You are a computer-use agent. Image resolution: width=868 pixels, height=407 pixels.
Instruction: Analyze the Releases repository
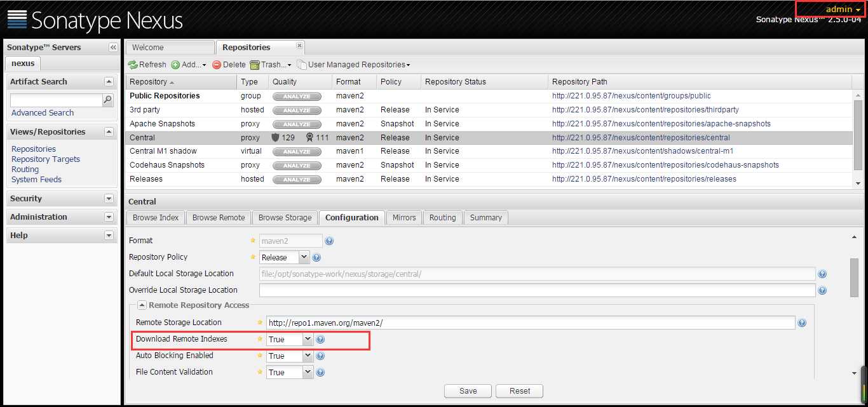[x=297, y=180]
